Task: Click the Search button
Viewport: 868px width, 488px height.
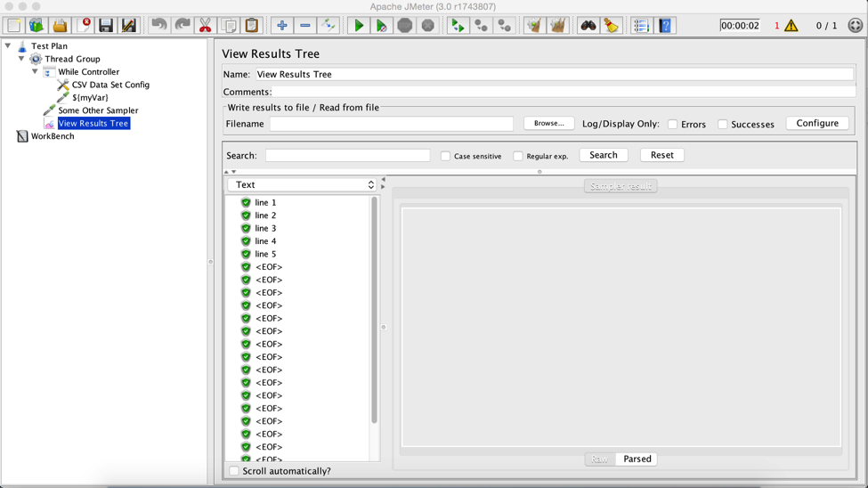Action: (x=604, y=155)
